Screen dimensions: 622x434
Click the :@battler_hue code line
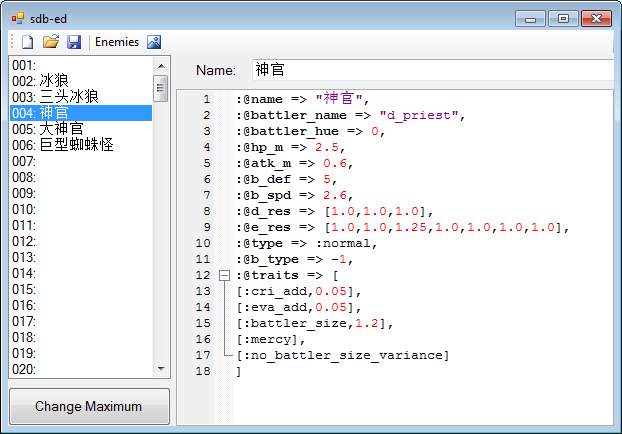pyautogui.click(x=310, y=131)
